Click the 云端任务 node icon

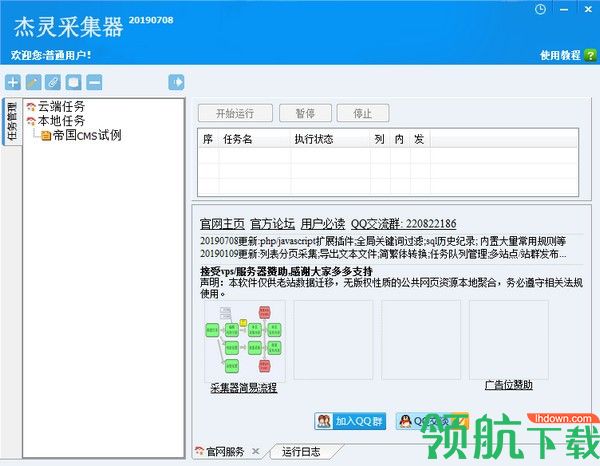point(31,107)
